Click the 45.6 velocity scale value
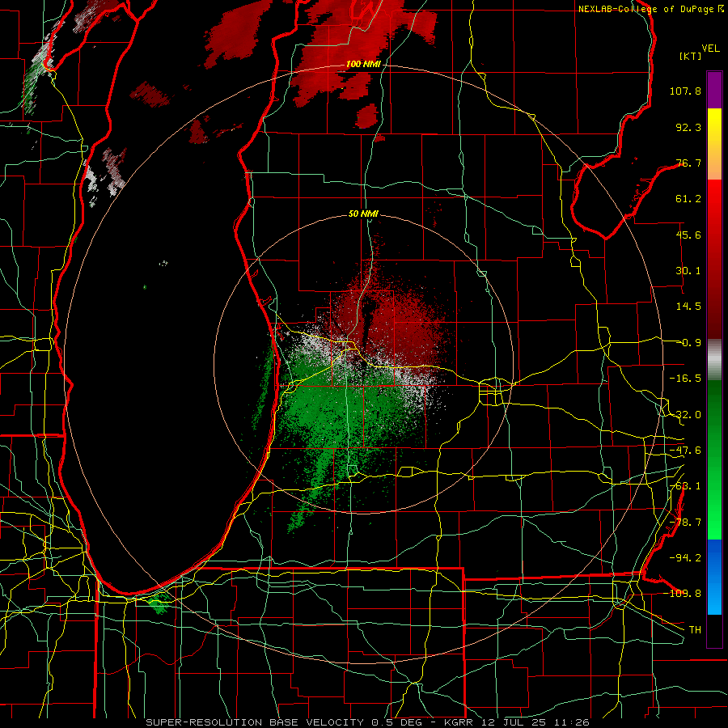This screenshot has height=728, width=728. [x=688, y=235]
